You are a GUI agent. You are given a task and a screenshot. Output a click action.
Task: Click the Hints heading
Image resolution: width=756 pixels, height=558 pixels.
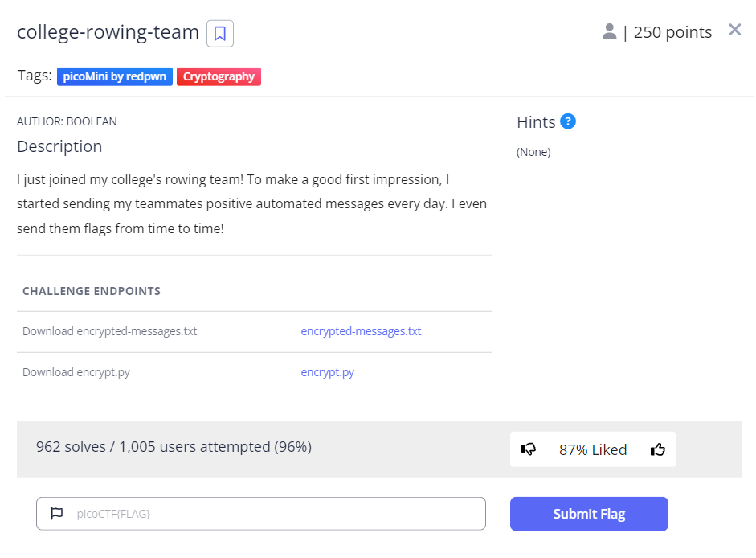(536, 122)
